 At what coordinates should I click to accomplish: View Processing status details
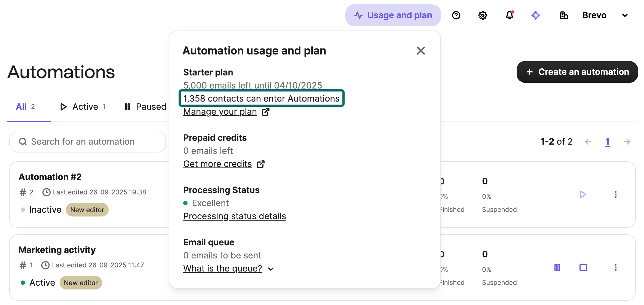235,216
